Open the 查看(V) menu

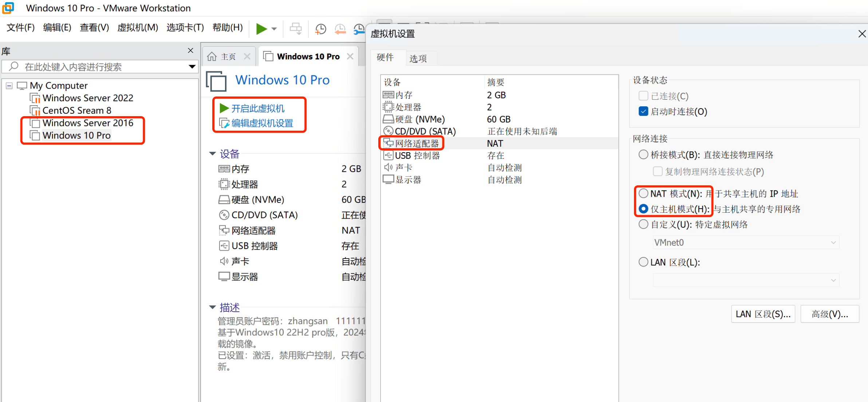coord(94,28)
